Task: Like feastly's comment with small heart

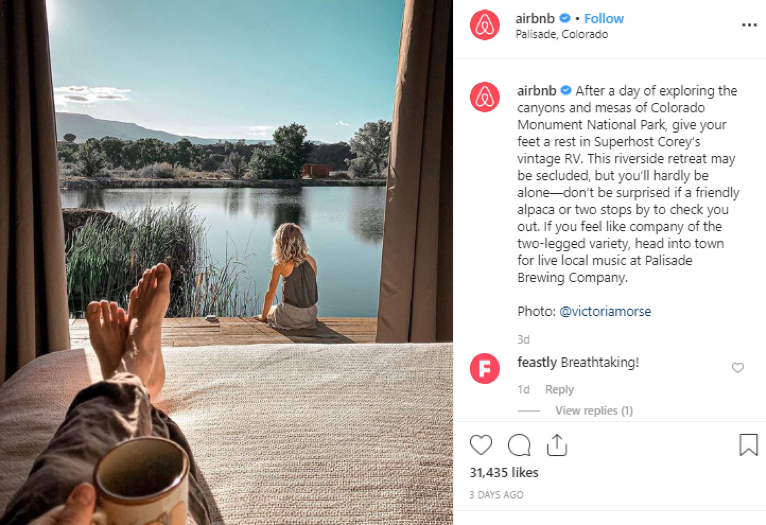Action: [x=738, y=368]
